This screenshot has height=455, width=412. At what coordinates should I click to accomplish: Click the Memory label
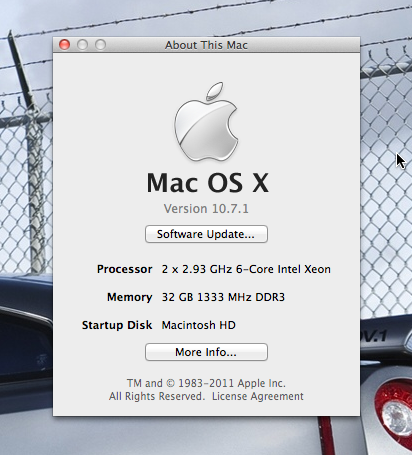point(129,297)
